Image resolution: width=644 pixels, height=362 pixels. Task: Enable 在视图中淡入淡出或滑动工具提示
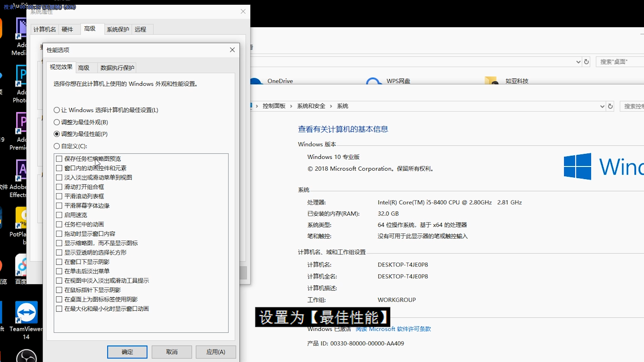(59, 281)
